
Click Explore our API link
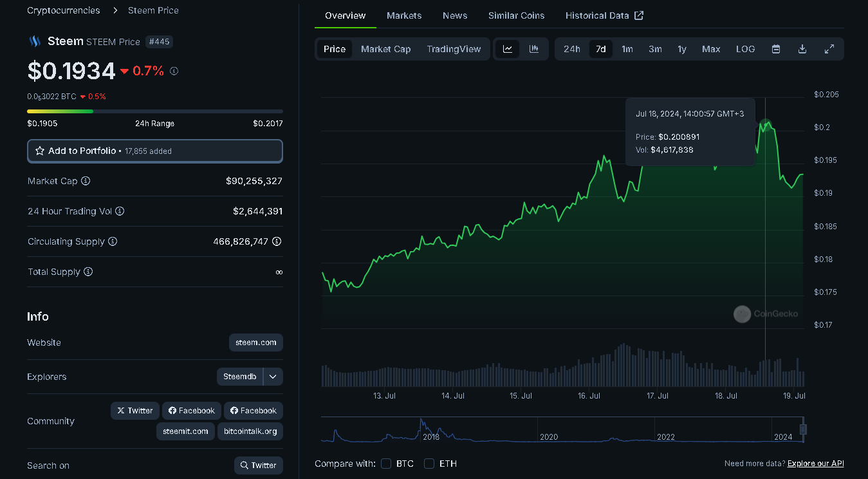click(815, 464)
